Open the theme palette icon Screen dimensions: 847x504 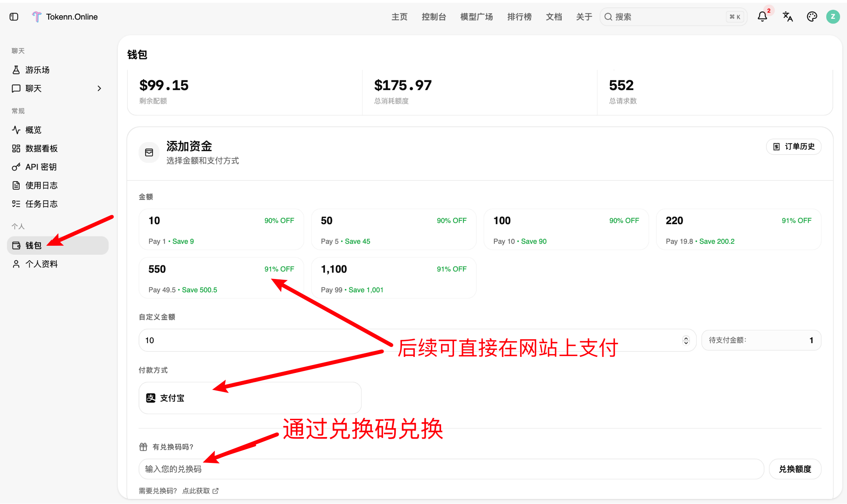tap(812, 17)
